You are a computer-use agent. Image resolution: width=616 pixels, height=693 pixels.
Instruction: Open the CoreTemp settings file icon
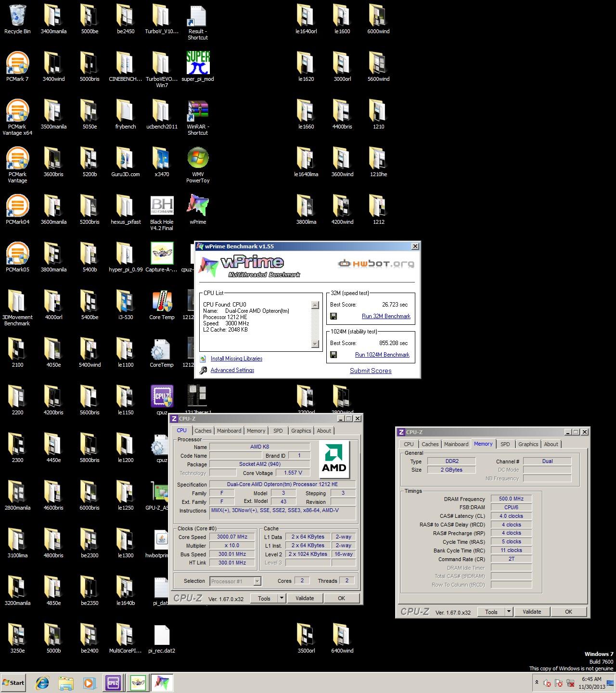click(x=162, y=353)
